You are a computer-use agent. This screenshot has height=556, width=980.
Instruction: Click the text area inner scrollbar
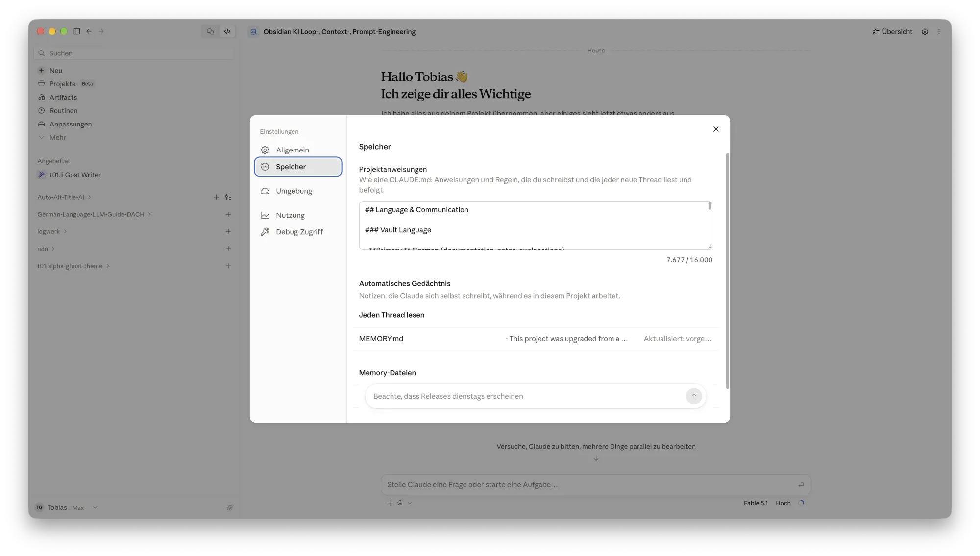(710, 206)
